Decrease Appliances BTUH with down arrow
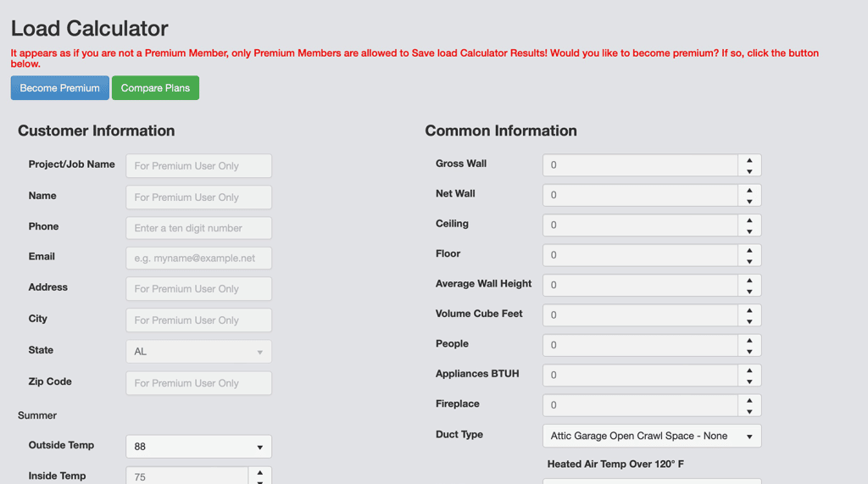 pyautogui.click(x=749, y=381)
